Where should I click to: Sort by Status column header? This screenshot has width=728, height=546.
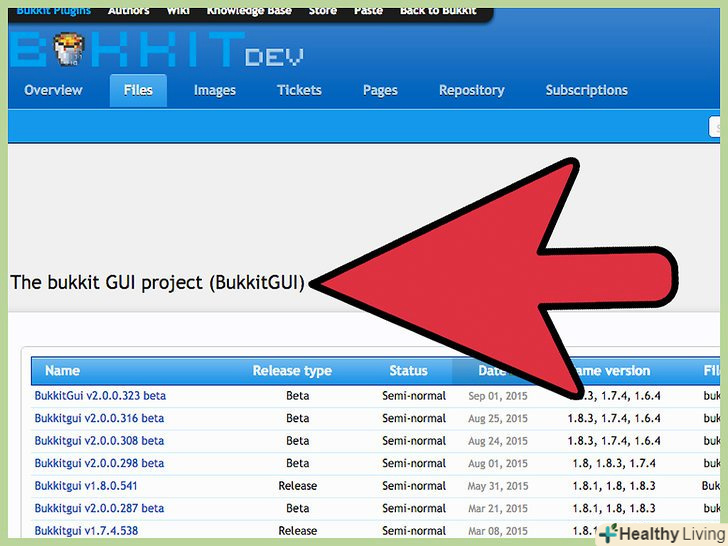pos(408,370)
